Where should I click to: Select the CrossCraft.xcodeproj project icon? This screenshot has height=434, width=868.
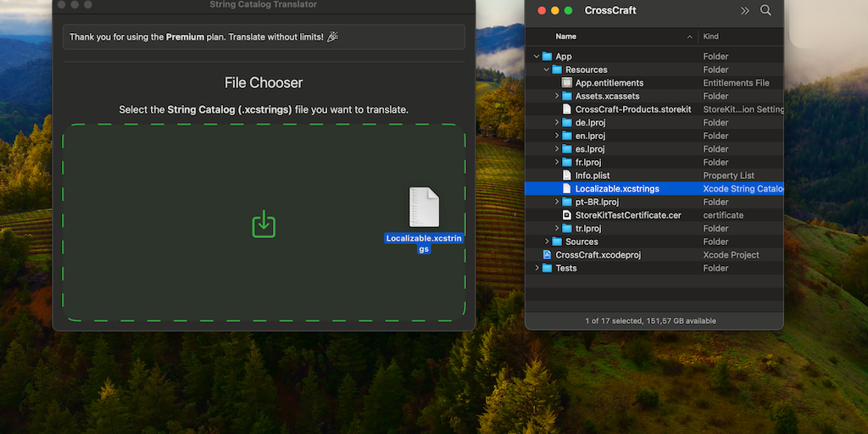(547, 255)
